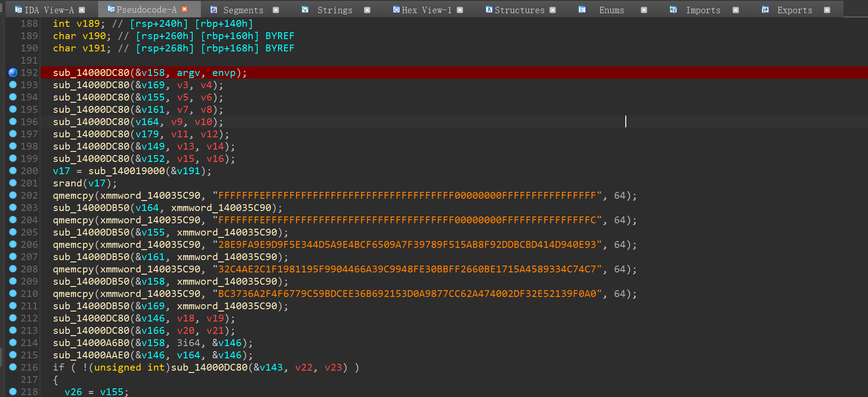868x397 pixels.
Task: Click the Segments tab icon
Action: (214, 10)
